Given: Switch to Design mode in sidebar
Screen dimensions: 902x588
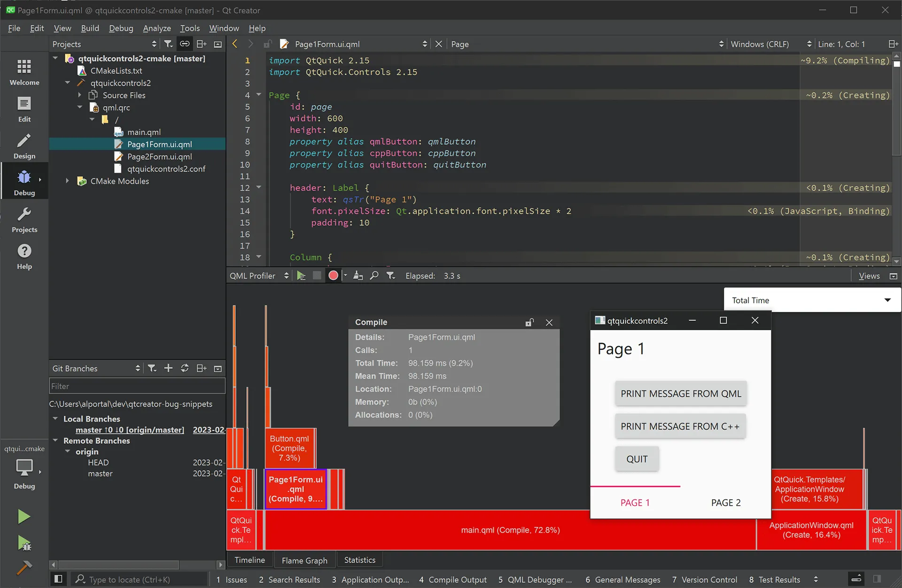Looking at the screenshot, I should pos(24,146).
